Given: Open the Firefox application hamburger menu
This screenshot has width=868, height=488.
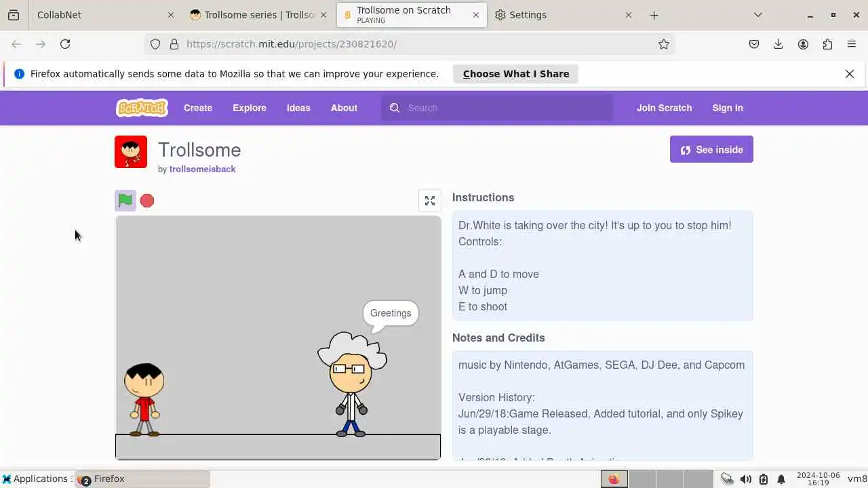Looking at the screenshot, I should [x=852, y=44].
